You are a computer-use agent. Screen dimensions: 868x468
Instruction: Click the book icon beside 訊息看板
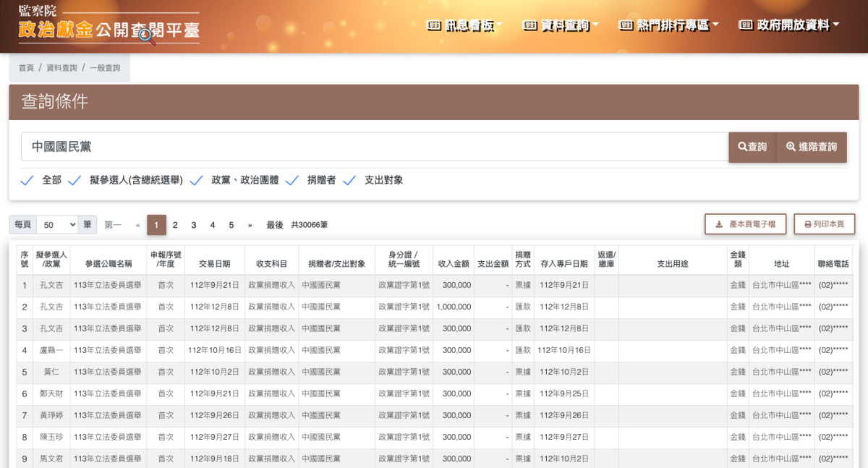(434, 25)
